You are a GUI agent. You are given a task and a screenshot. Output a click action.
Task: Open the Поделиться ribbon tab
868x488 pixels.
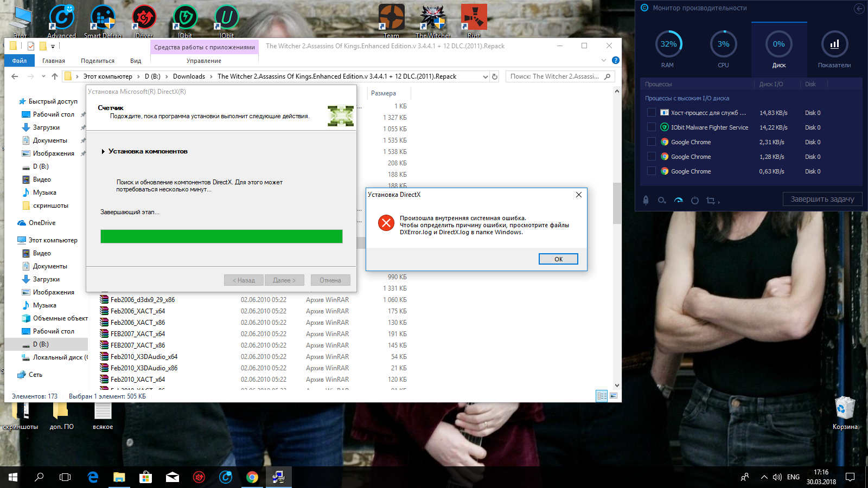click(98, 61)
